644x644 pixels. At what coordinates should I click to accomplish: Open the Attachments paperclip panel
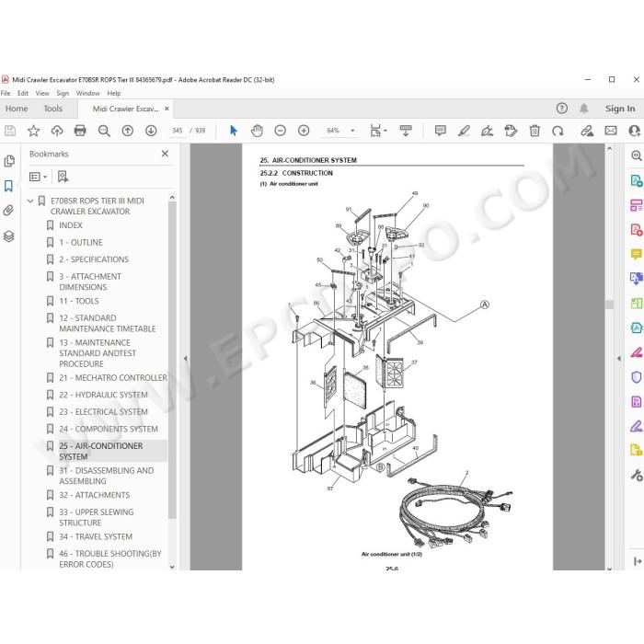[8, 211]
